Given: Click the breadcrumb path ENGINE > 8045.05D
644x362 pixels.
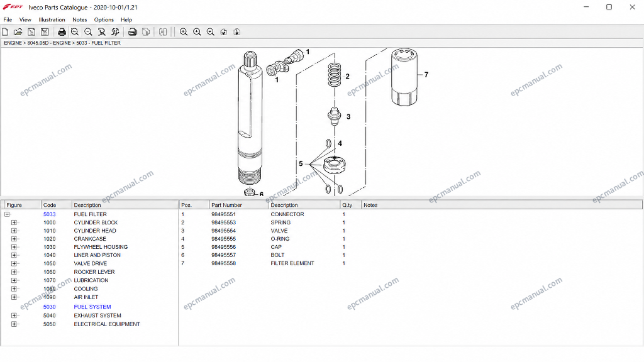Looking at the screenshot, I should click(x=26, y=43).
